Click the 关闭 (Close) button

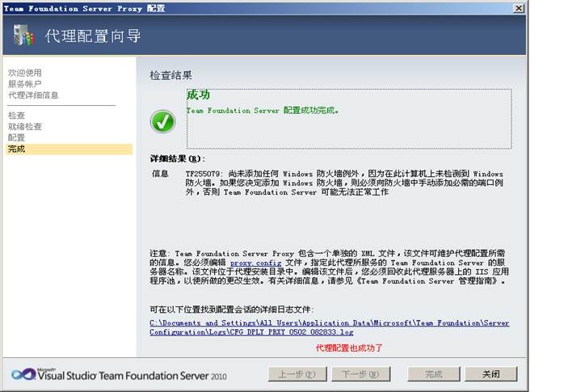click(x=491, y=374)
